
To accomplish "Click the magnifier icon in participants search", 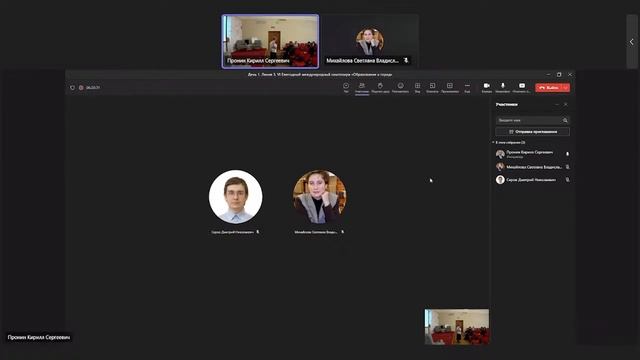I will tap(565, 120).
